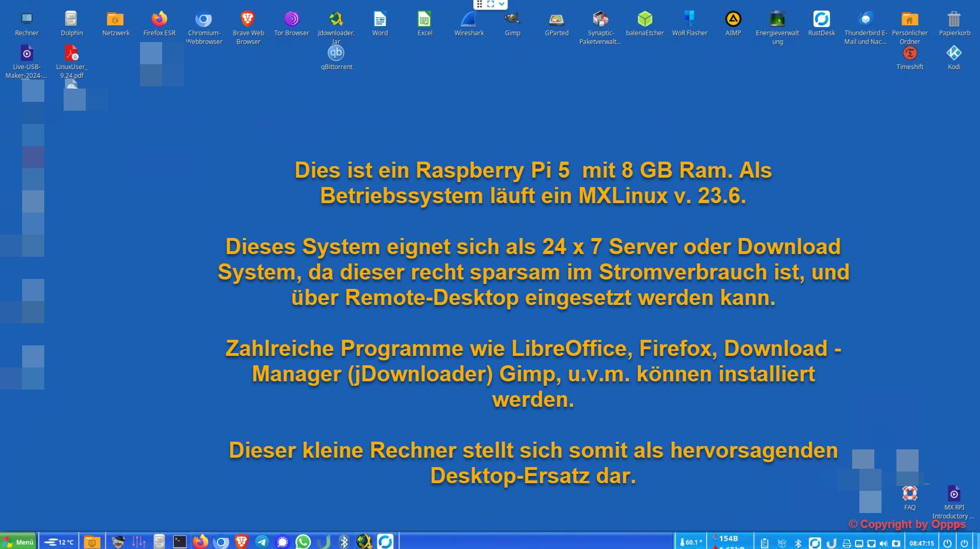Open Kodi media center
980x549 pixels.
(x=953, y=53)
